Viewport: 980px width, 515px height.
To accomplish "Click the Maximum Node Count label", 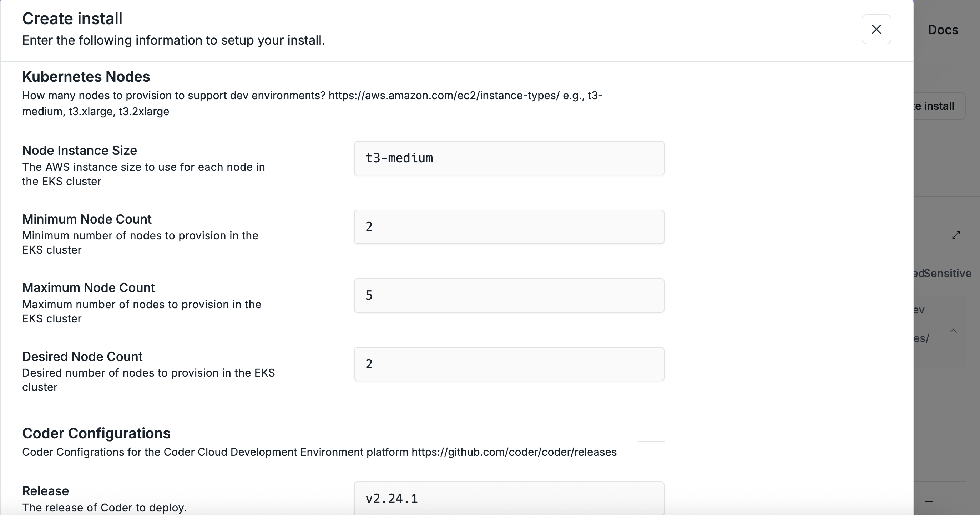I will pos(89,288).
